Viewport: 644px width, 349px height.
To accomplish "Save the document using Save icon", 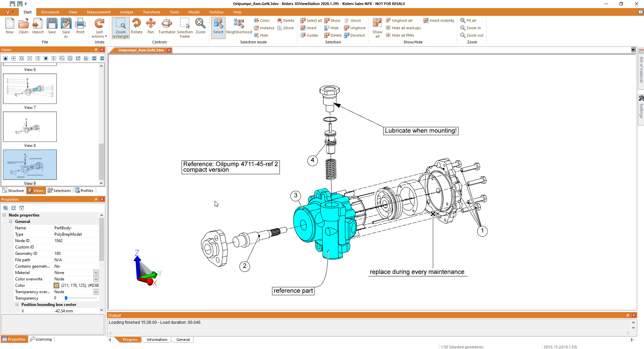I will pyautogui.click(x=52, y=26).
